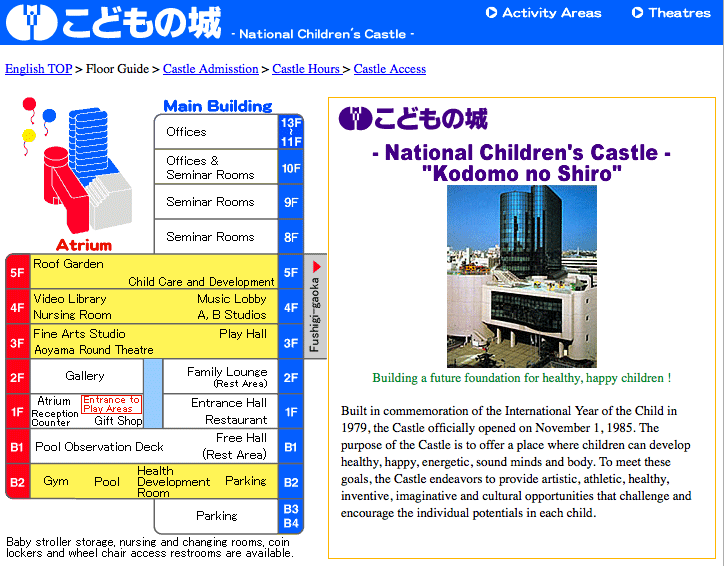
Task: Click the red balloon in illustration
Action: click(29, 104)
